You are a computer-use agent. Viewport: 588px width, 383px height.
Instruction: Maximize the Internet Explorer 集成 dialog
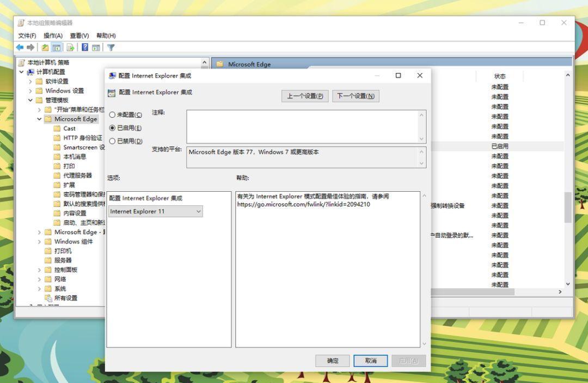tap(398, 75)
